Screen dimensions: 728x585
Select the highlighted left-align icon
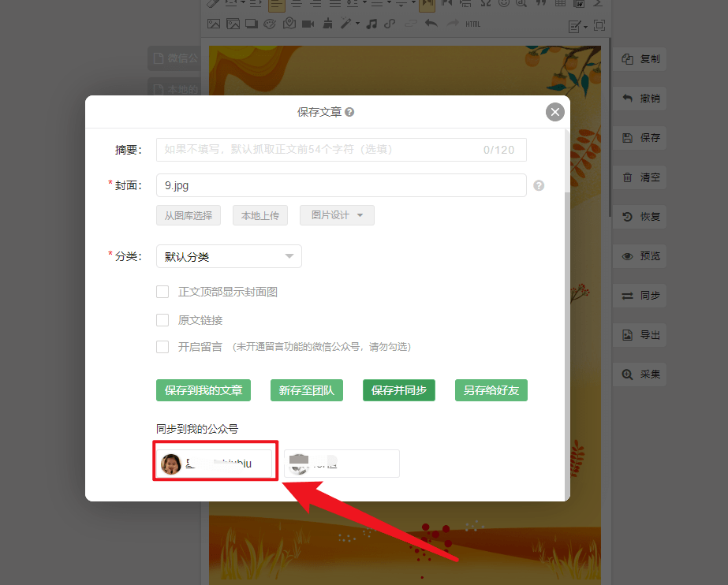pyautogui.click(x=276, y=5)
